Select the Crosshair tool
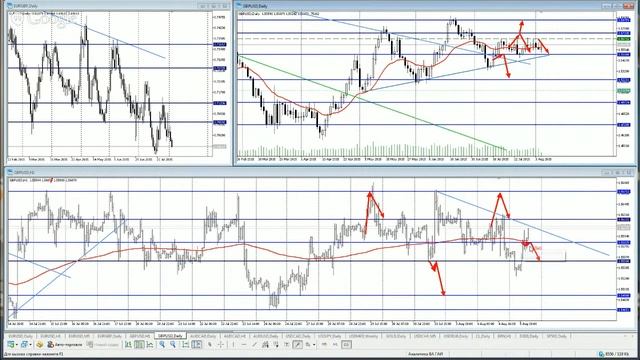The image size is (640, 360). (x=220, y=344)
